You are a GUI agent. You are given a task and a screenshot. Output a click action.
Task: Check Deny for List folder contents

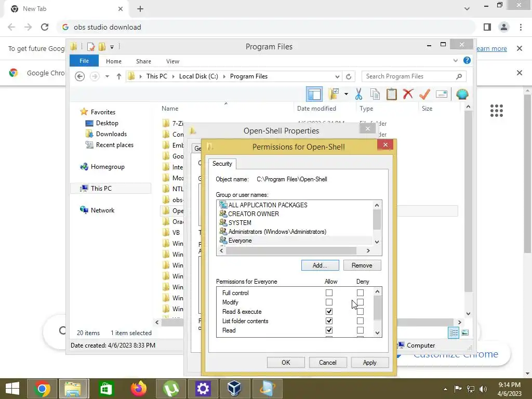[x=360, y=321]
